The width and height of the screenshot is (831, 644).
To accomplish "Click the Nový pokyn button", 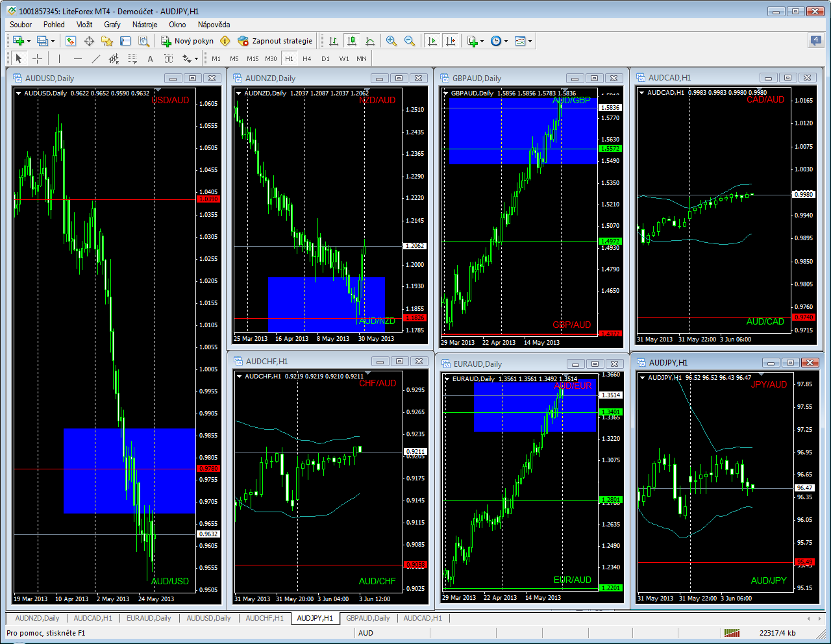I will pyautogui.click(x=187, y=41).
